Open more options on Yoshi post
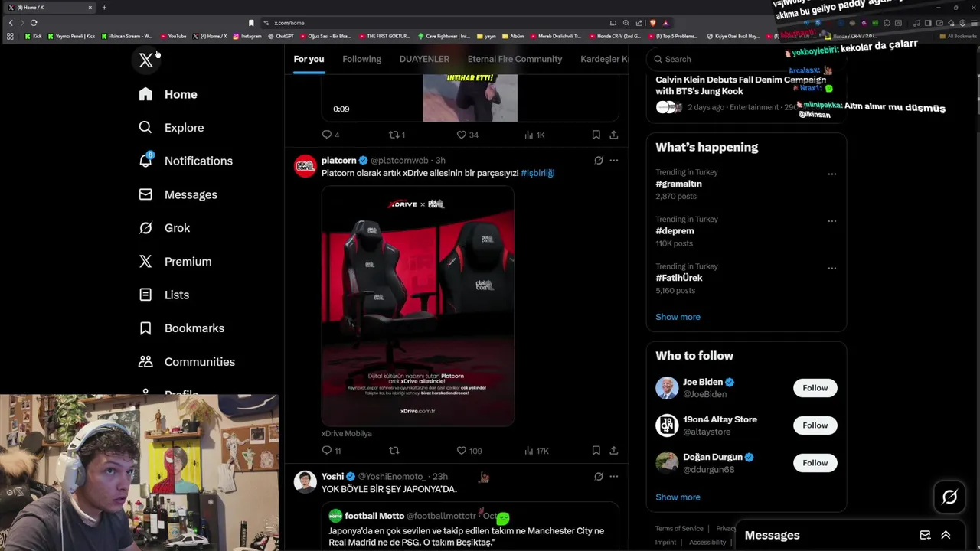The height and width of the screenshot is (551, 980). (613, 477)
